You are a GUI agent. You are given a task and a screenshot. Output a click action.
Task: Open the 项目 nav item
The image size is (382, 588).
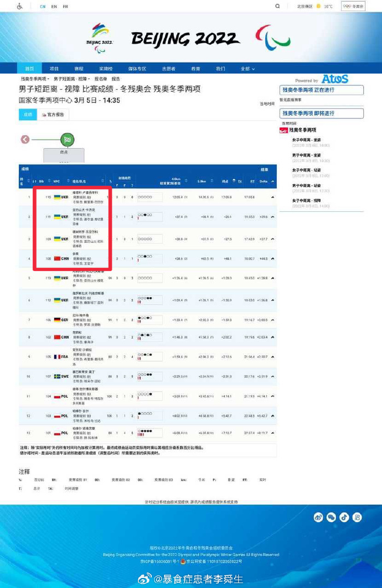(54, 69)
